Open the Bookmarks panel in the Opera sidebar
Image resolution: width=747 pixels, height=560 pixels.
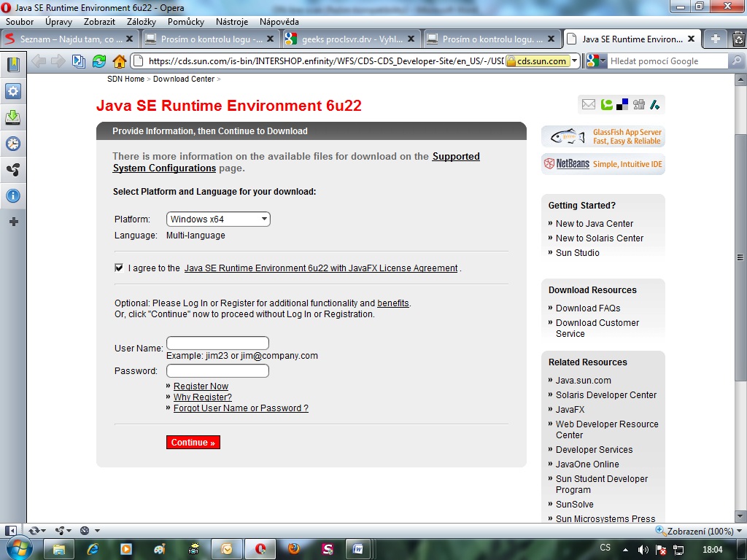click(x=13, y=65)
